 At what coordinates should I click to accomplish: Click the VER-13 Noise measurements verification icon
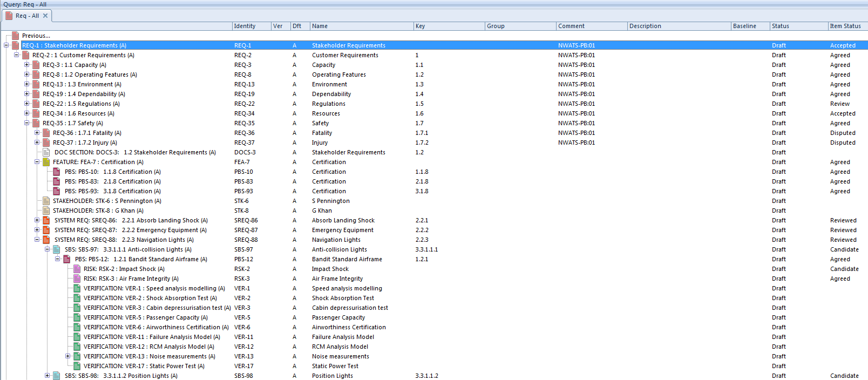click(77, 356)
